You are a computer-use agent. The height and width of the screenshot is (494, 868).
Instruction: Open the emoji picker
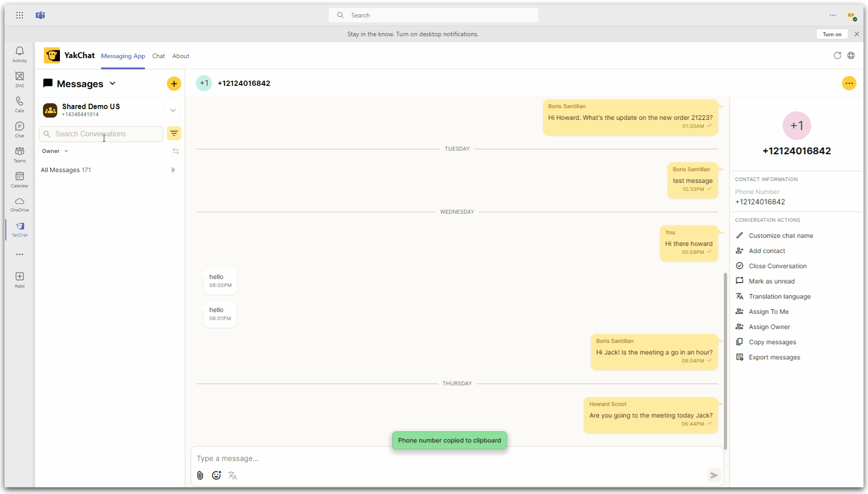217,475
